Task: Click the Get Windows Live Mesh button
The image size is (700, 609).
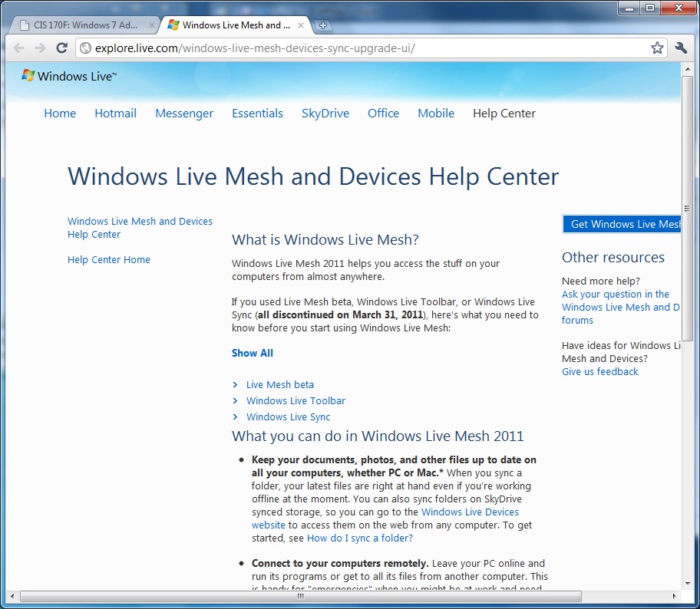Action: click(x=622, y=224)
